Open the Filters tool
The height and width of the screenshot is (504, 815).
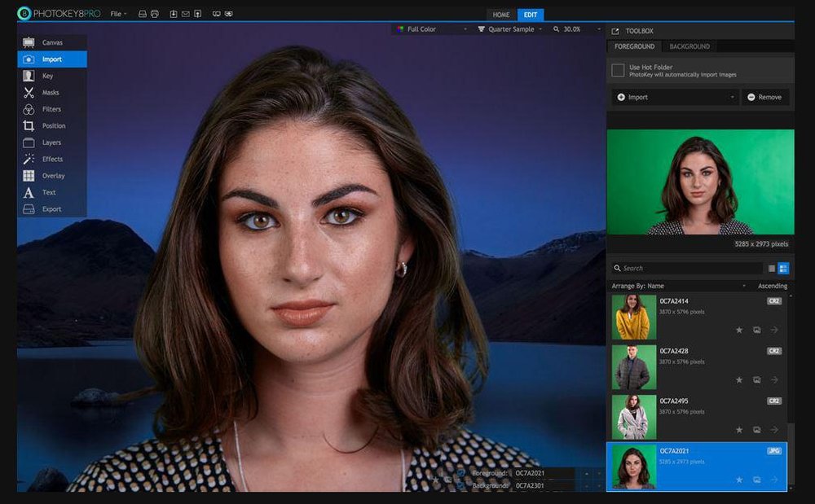click(x=52, y=109)
